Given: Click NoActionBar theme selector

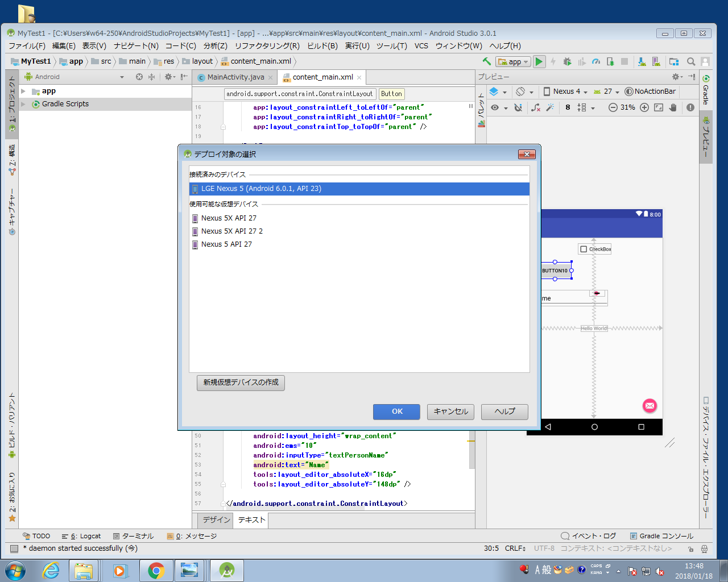Looking at the screenshot, I should pos(650,92).
